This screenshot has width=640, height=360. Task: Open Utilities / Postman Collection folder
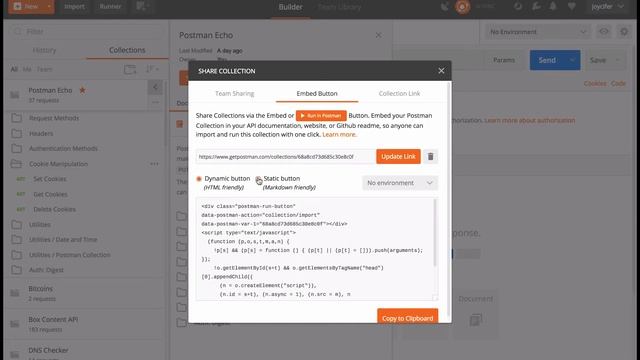tap(69, 255)
